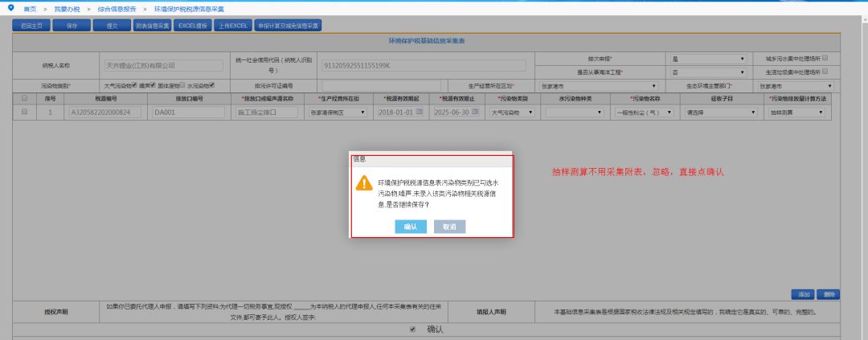Select row 1 checkbox in table
The width and height of the screenshot is (868, 340).
pyautogui.click(x=24, y=111)
